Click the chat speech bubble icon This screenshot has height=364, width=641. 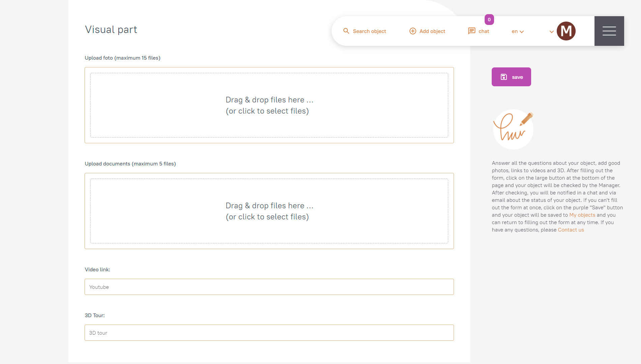pyautogui.click(x=471, y=31)
